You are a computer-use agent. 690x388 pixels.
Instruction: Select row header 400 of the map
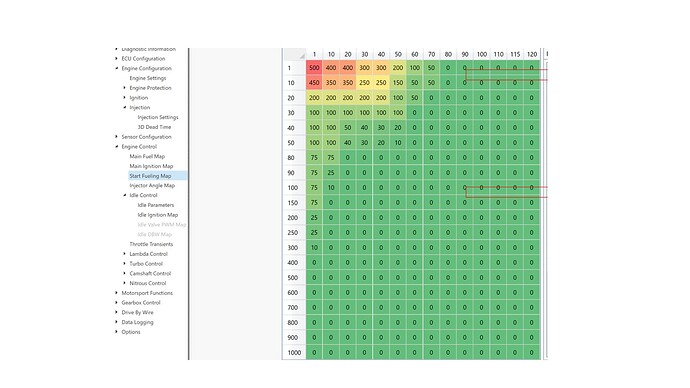point(294,263)
